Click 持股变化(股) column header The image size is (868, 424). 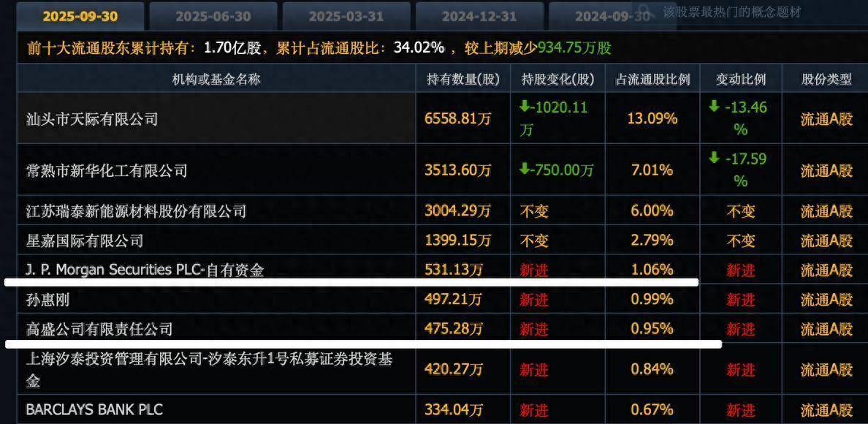[557, 79]
